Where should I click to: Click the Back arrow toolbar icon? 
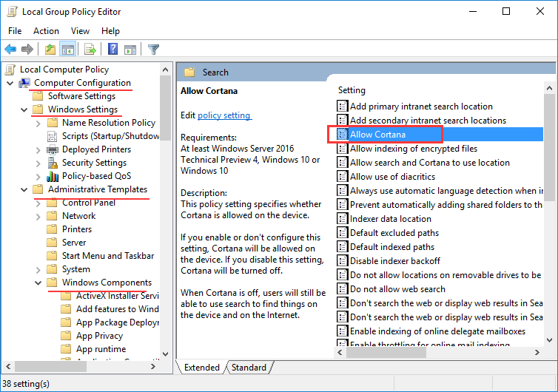coord(10,49)
